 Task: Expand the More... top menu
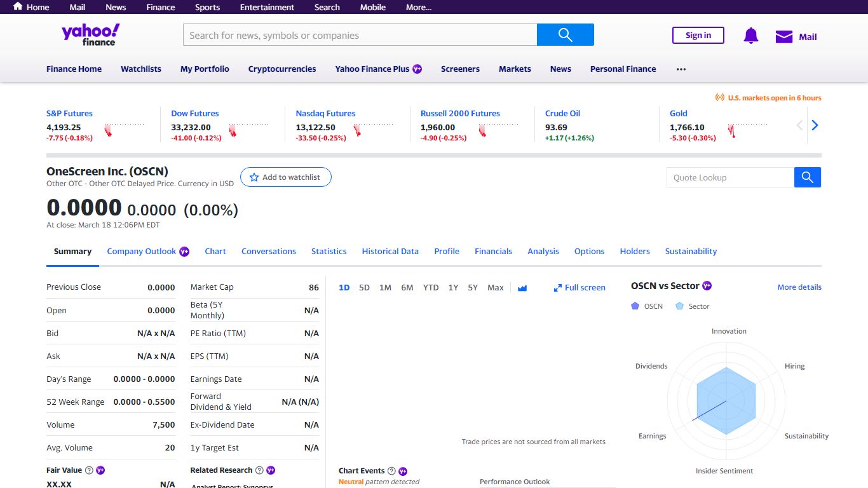[419, 7]
